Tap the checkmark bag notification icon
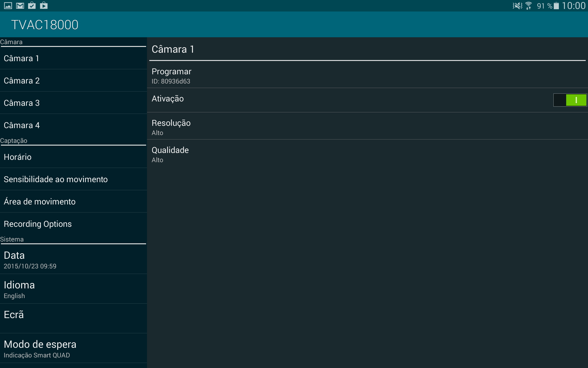 [32, 5]
